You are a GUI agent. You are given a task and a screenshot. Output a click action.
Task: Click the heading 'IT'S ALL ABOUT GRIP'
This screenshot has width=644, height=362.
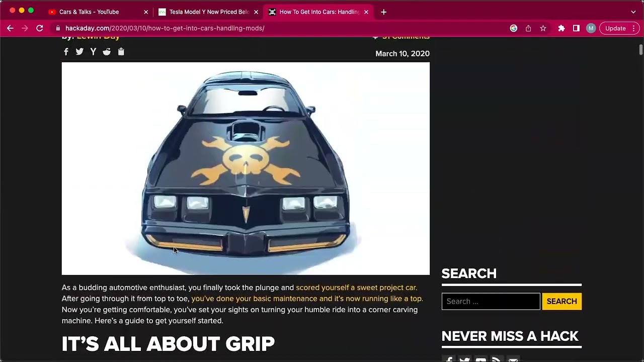pos(168,344)
